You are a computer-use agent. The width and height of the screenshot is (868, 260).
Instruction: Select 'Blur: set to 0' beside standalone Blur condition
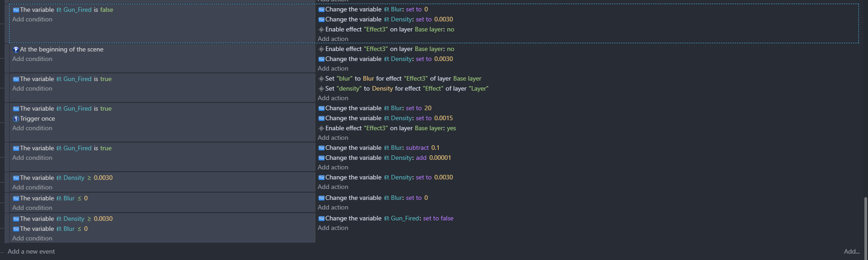pyautogui.click(x=373, y=198)
